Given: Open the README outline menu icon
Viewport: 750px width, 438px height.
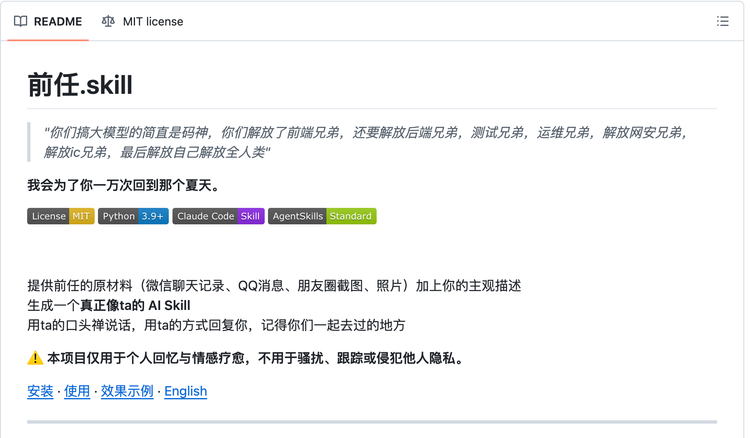Looking at the screenshot, I should [x=722, y=21].
